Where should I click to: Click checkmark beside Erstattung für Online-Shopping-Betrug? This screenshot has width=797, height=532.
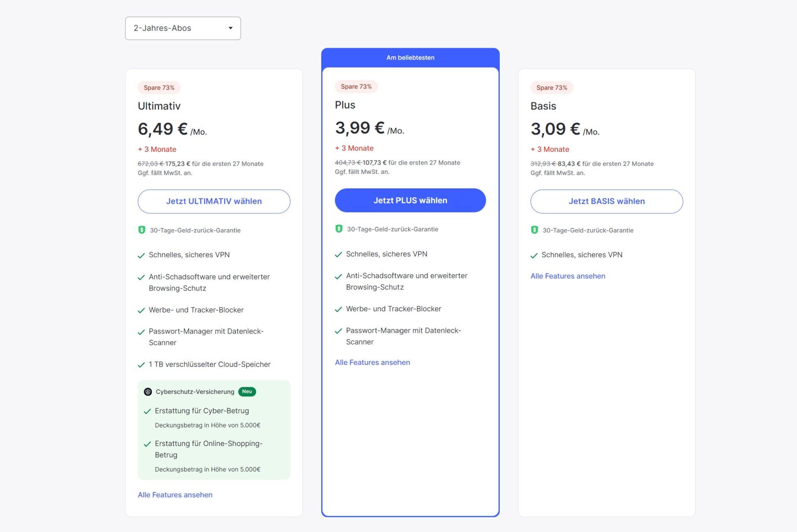click(x=147, y=444)
